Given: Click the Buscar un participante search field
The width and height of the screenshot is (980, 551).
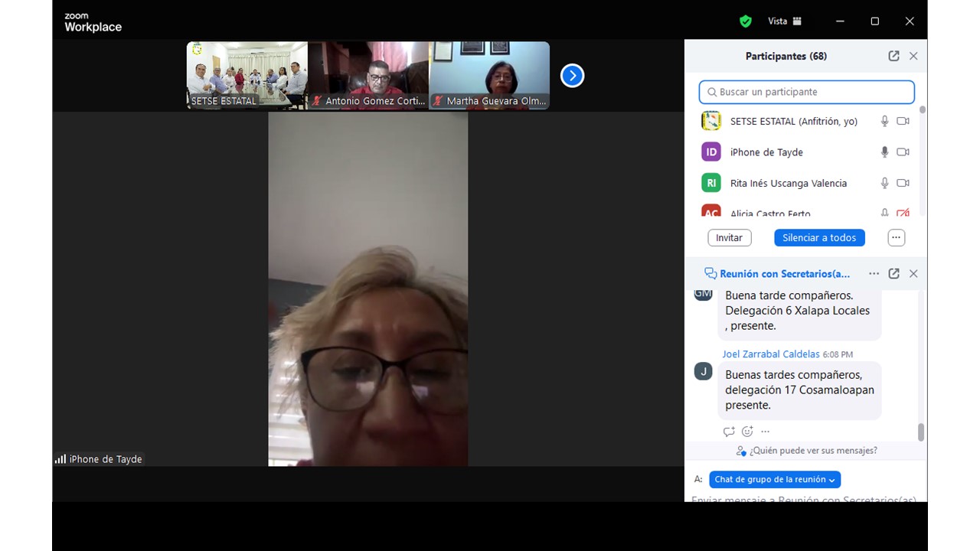Looking at the screenshot, I should 806,92.
